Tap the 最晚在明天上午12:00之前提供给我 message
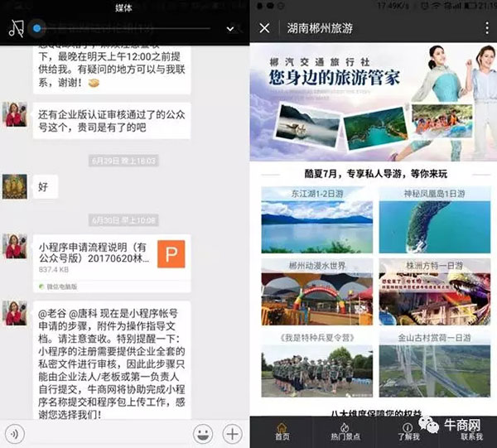 pos(112,70)
